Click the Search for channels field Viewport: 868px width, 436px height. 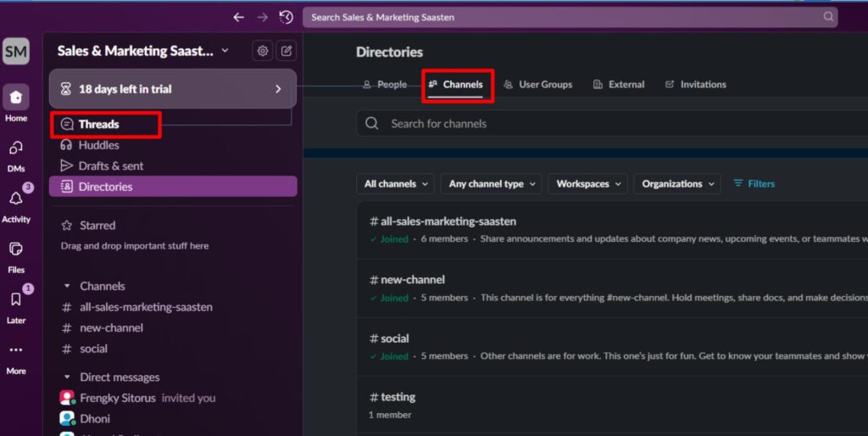pos(612,124)
